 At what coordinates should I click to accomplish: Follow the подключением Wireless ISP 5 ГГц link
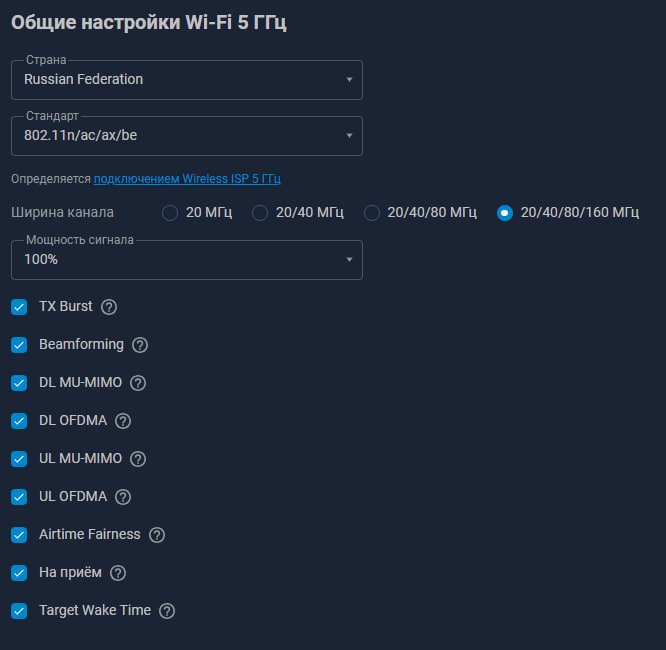click(187, 179)
